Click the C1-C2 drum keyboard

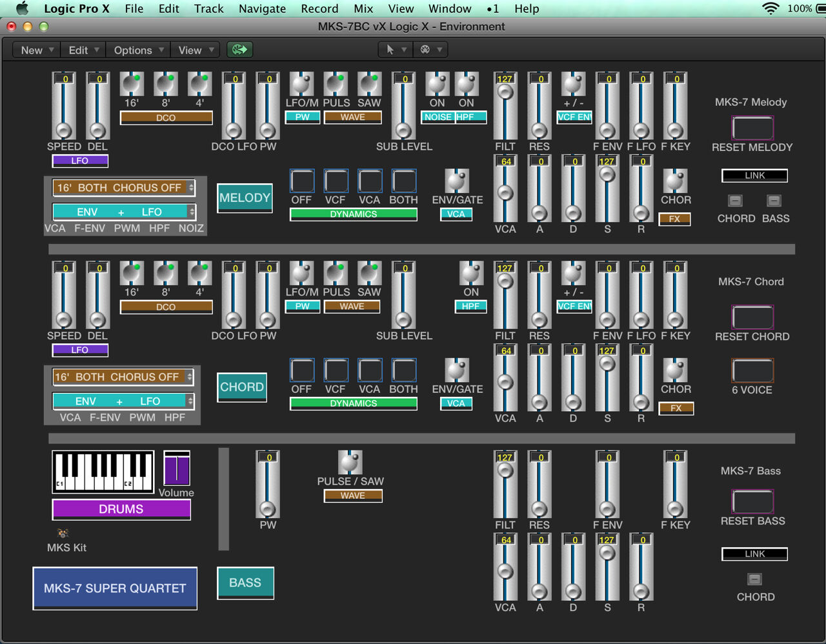pyautogui.click(x=103, y=472)
